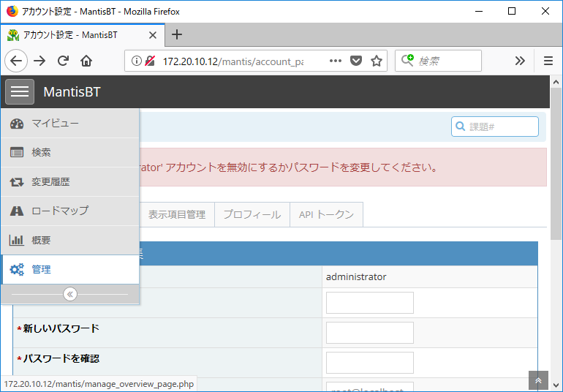This screenshot has width=563, height=392.
Task: Collapse the sidebar with the double-chevron button
Action: 70,294
